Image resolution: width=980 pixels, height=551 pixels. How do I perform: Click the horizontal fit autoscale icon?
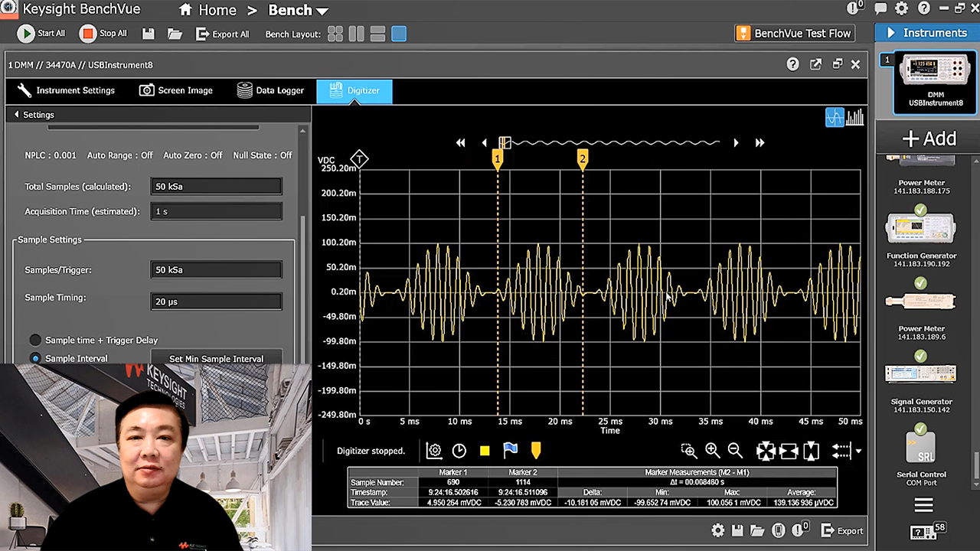[x=789, y=451]
